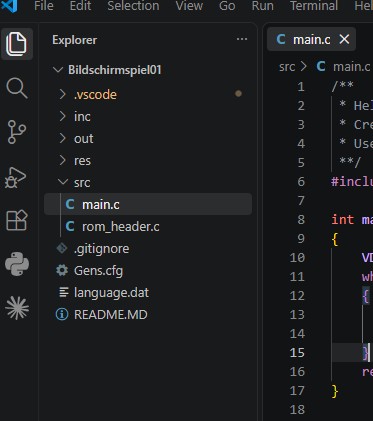
Task: Open the language.dat file
Action: (148, 292)
